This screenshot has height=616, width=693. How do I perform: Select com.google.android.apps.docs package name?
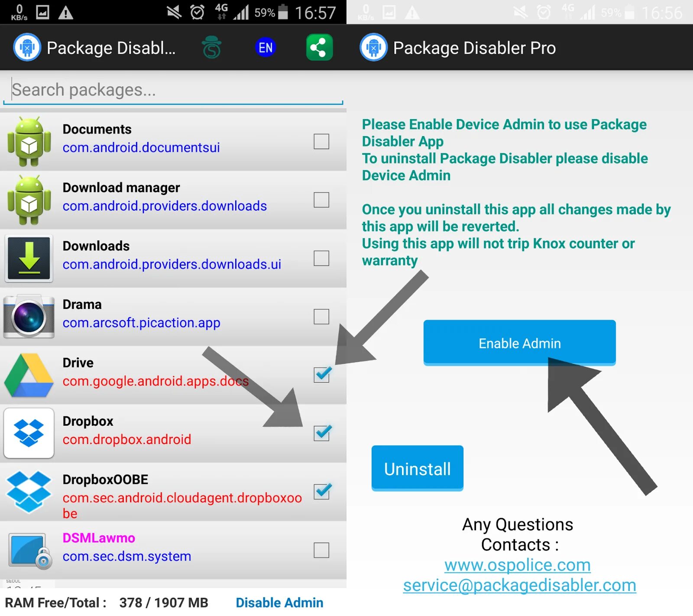[x=155, y=381]
